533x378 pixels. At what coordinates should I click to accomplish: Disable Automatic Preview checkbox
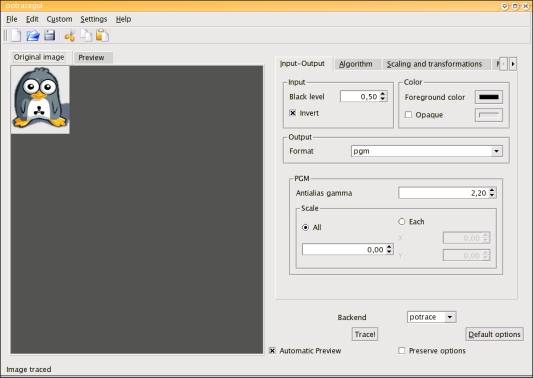click(x=272, y=350)
